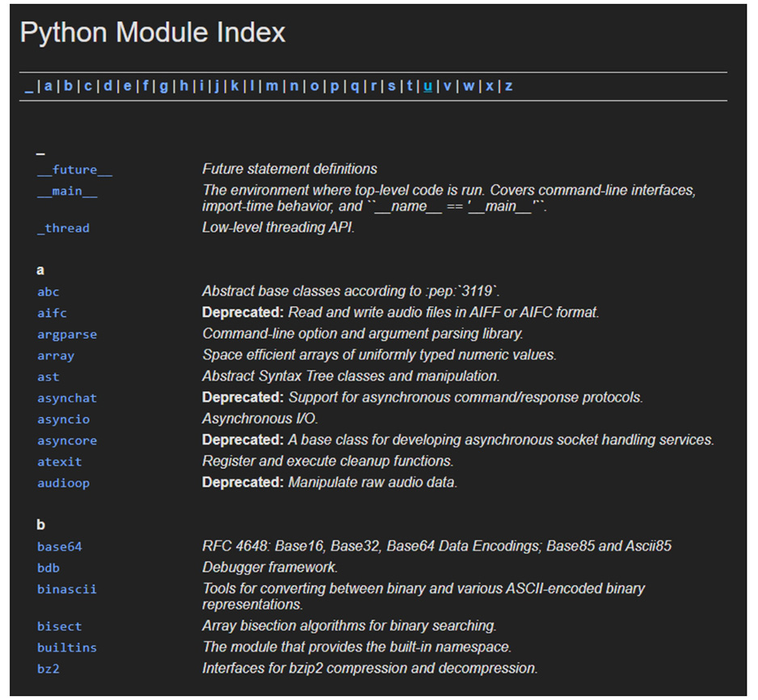Screen dimensions: 758x700
Task: Open the argparse module documentation
Action: (x=67, y=334)
